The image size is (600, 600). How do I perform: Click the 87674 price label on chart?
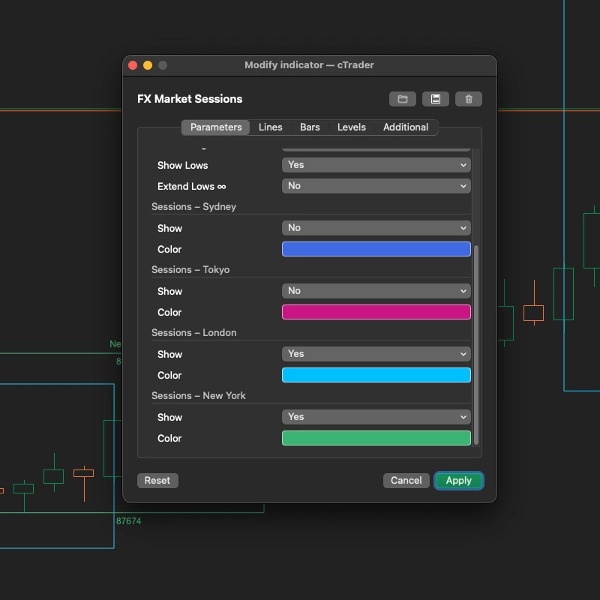point(129,521)
